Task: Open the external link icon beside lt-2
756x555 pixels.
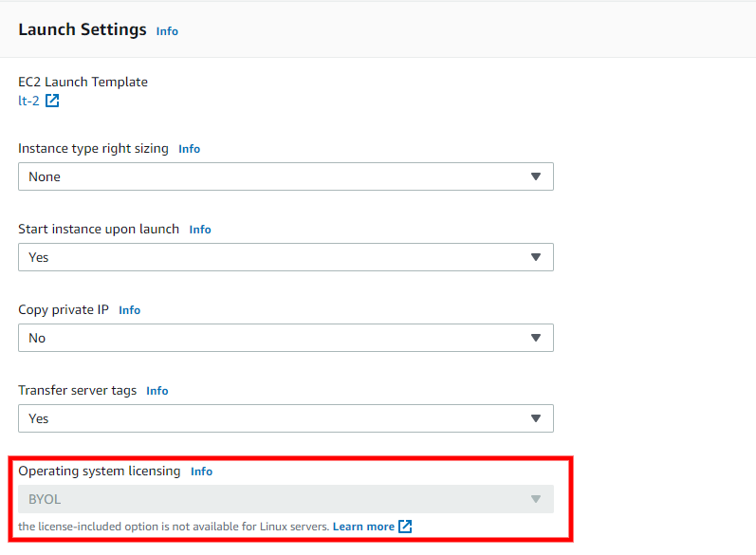Action: point(52,101)
